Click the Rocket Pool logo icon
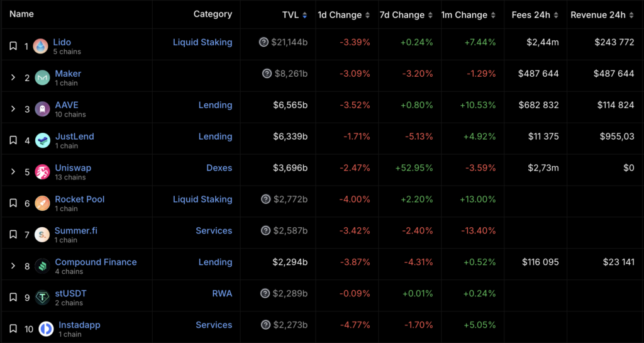 (42, 203)
